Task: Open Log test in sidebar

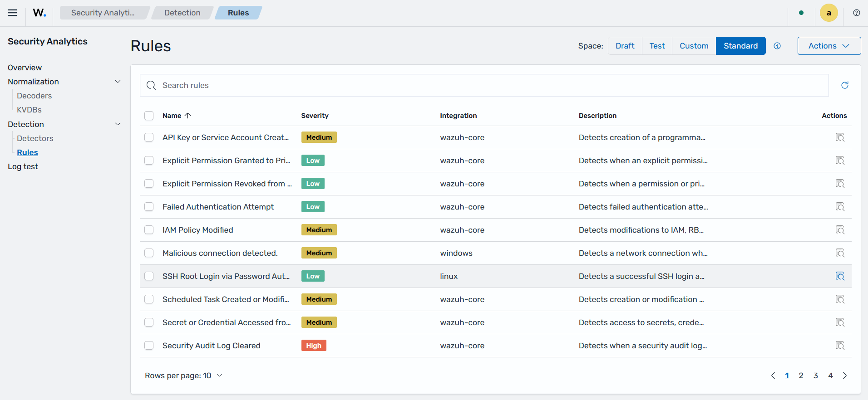Action: [x=23, y=166]
